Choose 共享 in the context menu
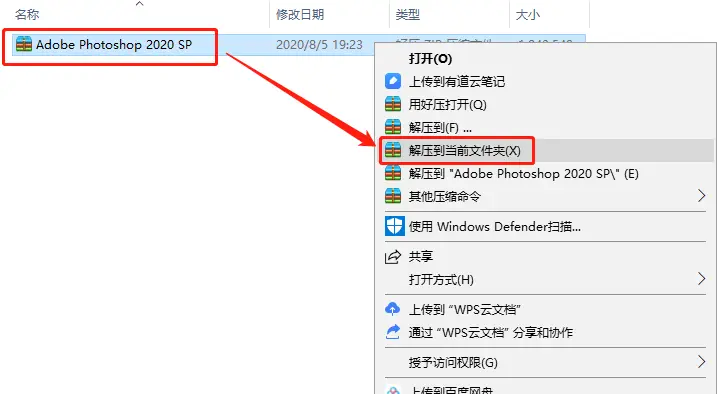The width and height of the screenshot is (717, 394). pos(421,256)
